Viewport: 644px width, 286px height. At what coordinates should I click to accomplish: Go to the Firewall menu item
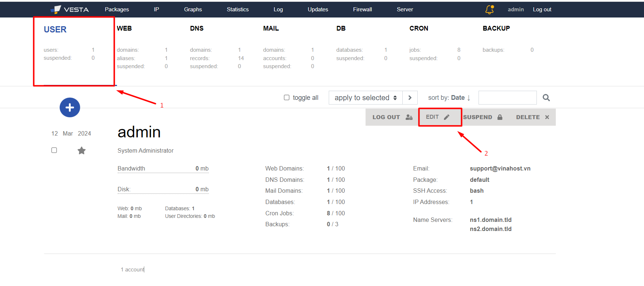tap(362, 9)
